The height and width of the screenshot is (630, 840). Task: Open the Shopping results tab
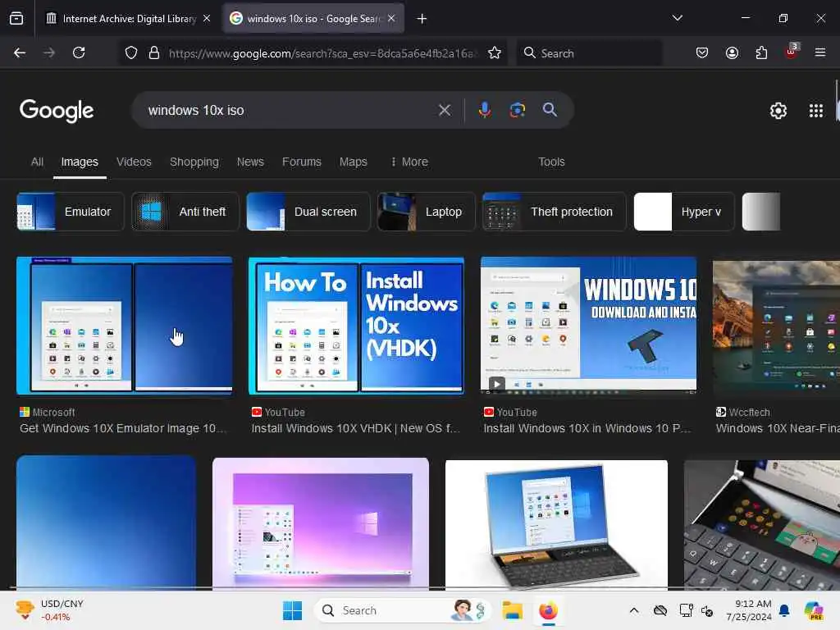pyautogui.click(x=194, y=162)
